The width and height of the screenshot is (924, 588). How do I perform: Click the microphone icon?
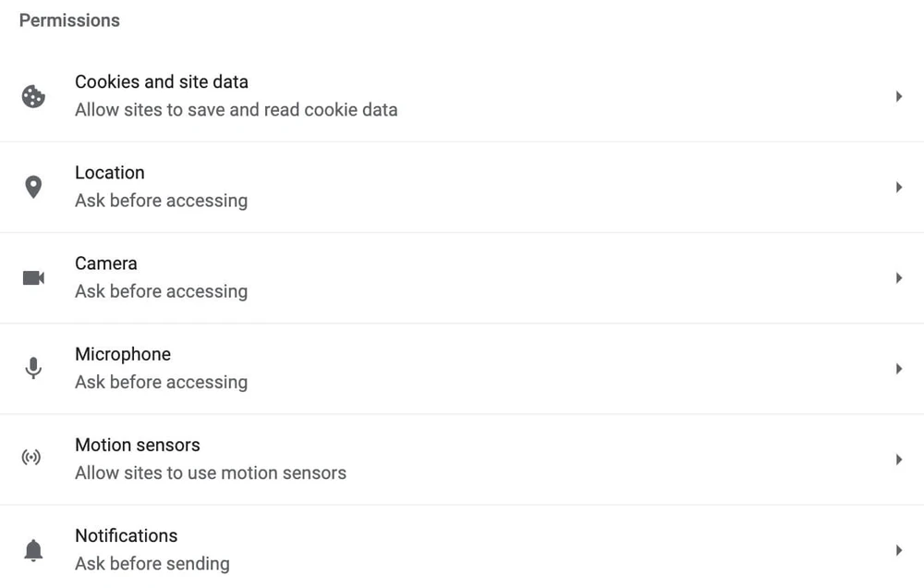[x=33, y=368]
